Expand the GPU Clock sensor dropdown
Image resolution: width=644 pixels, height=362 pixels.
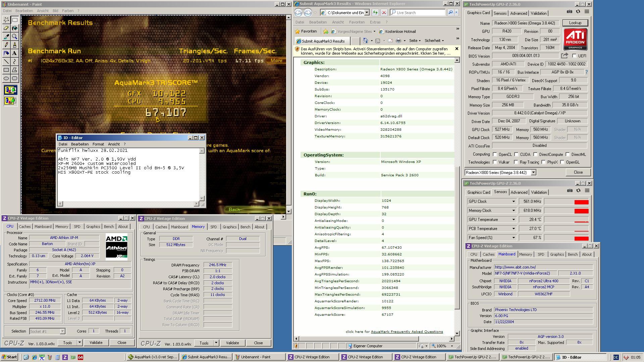coord(513,201)
